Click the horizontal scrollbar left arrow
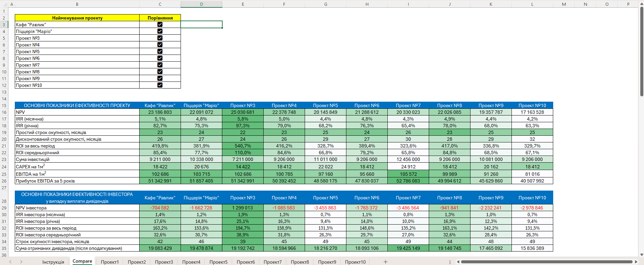 pyautogui.click(x=458, y=262)
